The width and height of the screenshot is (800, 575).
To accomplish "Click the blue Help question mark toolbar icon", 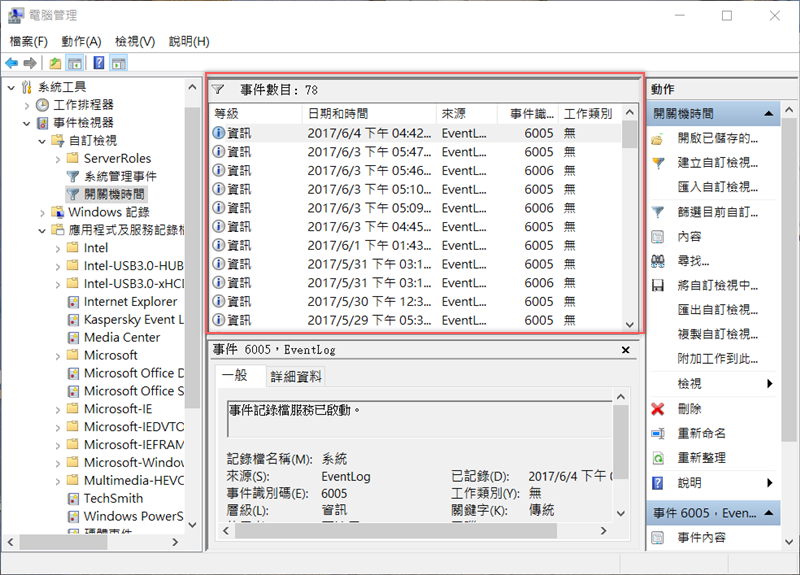I will click(x=99, y=63).
